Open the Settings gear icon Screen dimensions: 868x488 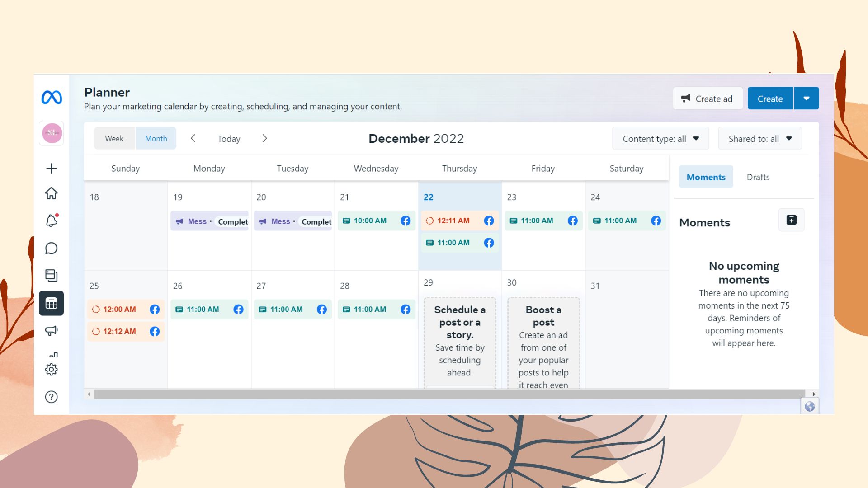pos(52,369)
